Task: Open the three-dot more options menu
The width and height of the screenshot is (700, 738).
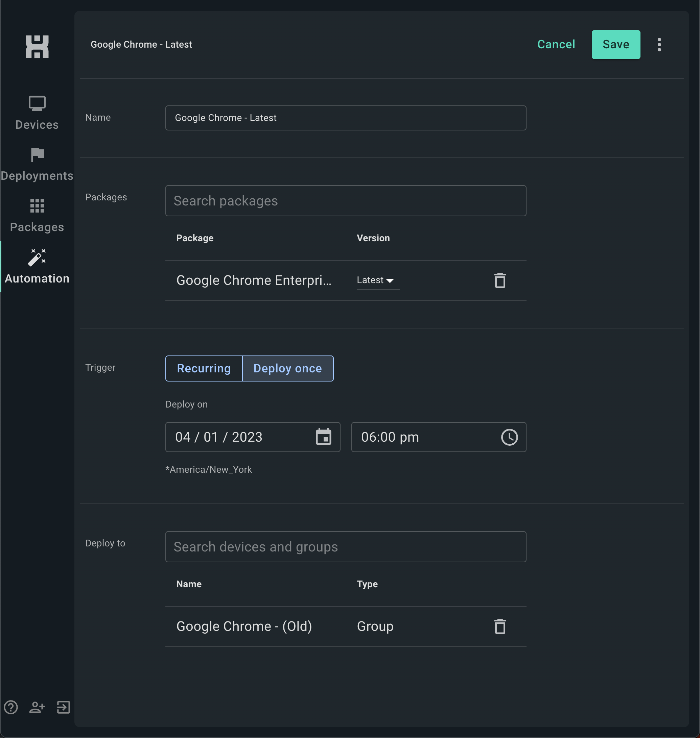Action: (659, 45)
